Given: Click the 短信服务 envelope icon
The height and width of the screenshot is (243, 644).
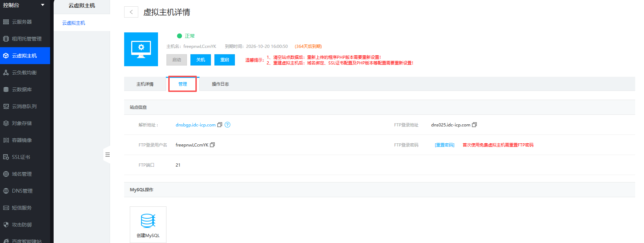Looking at the screenshot, I should [6, 208].
